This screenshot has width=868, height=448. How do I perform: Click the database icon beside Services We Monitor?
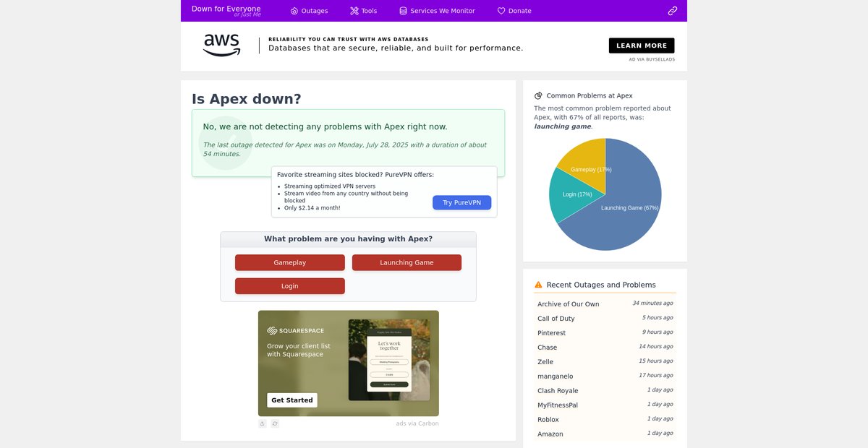click(x=404, y=11)
